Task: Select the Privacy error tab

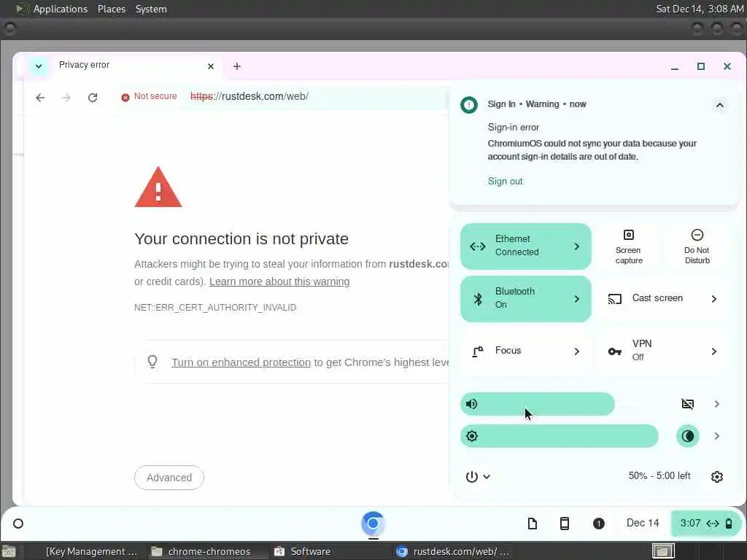Action: coord(125,65)
